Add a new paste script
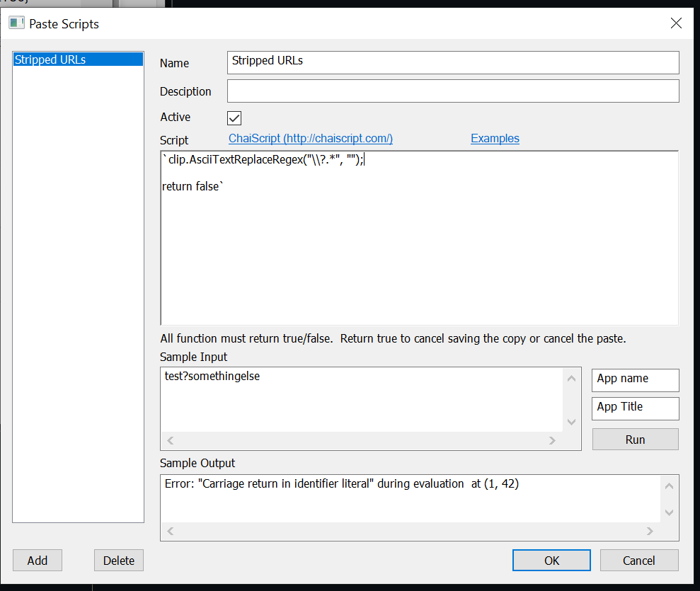The image size is (700, 591). click(x=38, y=561)
